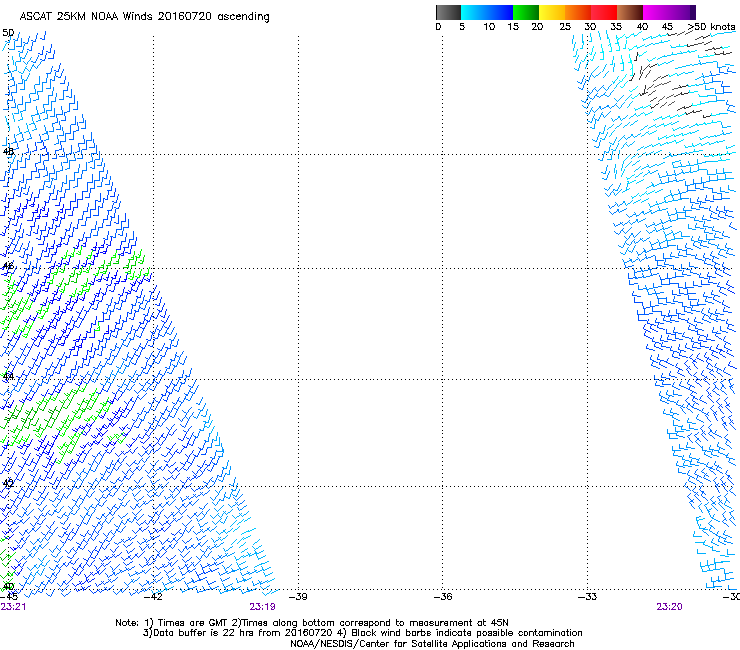The image size is (740, 650).
Task: Click the purple time stamp 23:20
Action: point(669,607)
